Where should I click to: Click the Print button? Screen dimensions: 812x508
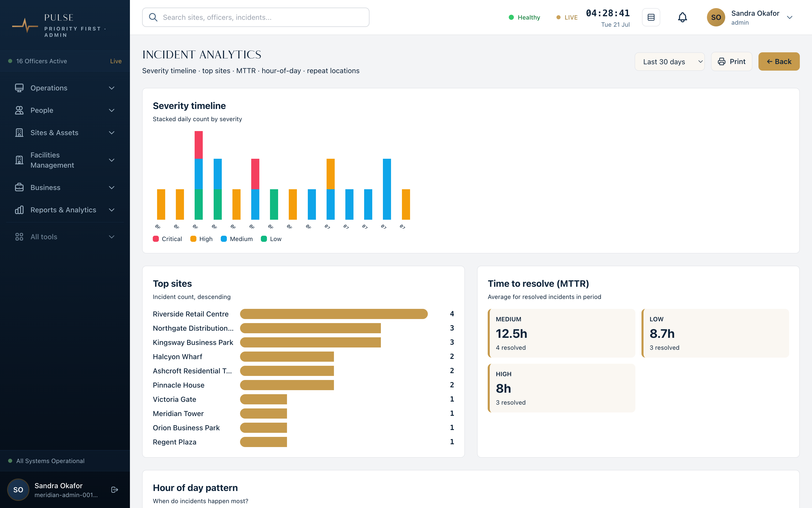coord(732,61)
